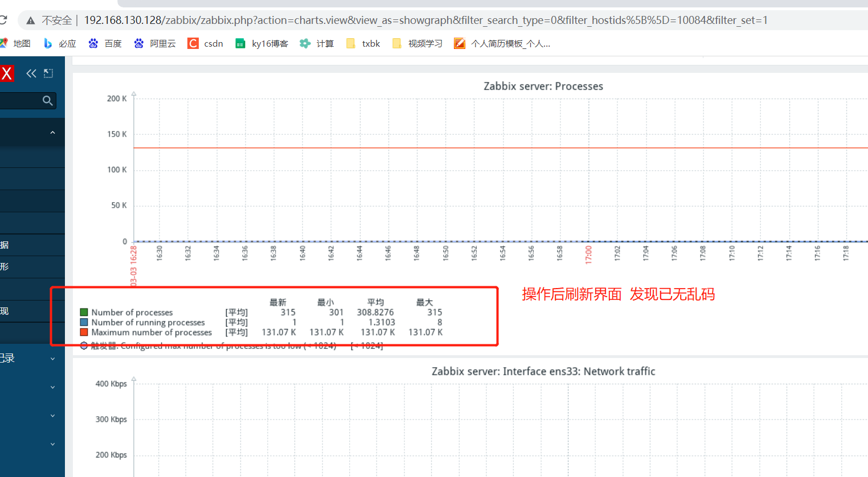Click the not-secure warning triangle icon

coord(31,20)
